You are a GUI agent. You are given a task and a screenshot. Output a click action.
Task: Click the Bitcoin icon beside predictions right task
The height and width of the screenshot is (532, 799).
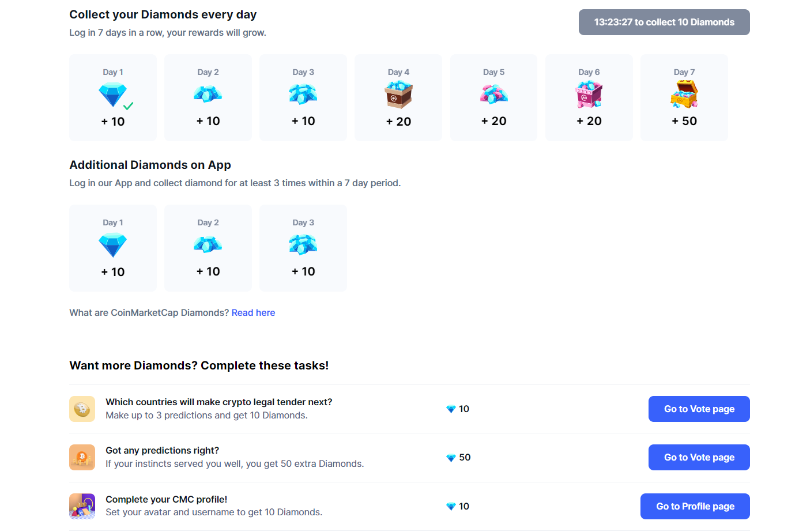click(x=82, y=457)
